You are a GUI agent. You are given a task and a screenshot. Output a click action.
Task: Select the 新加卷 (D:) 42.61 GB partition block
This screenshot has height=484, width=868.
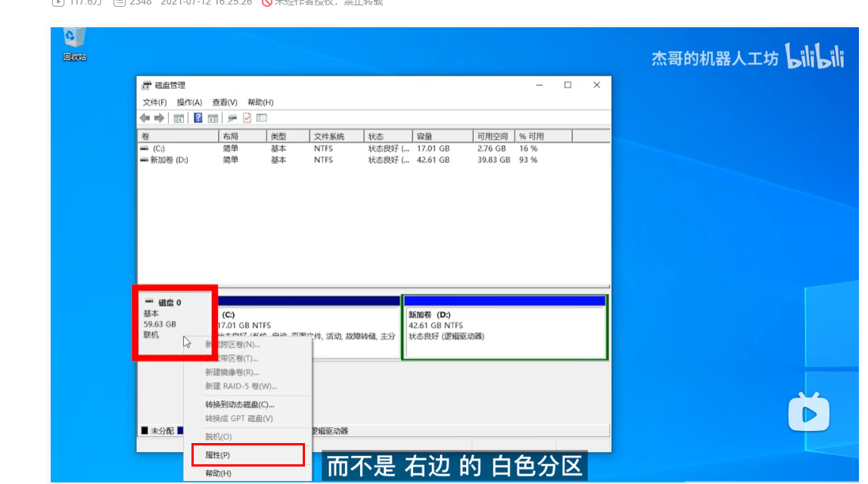point(505,327)
